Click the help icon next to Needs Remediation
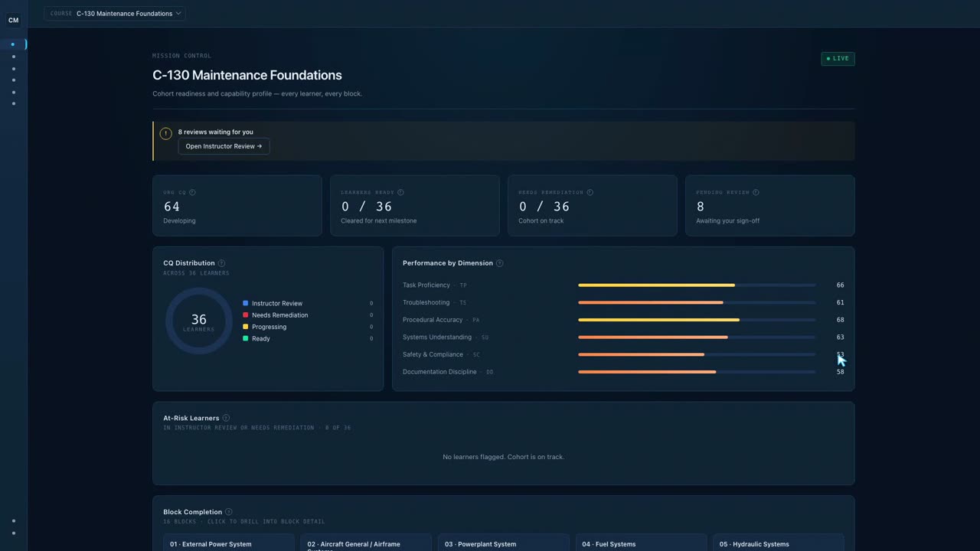 click(x=590, y=192)
